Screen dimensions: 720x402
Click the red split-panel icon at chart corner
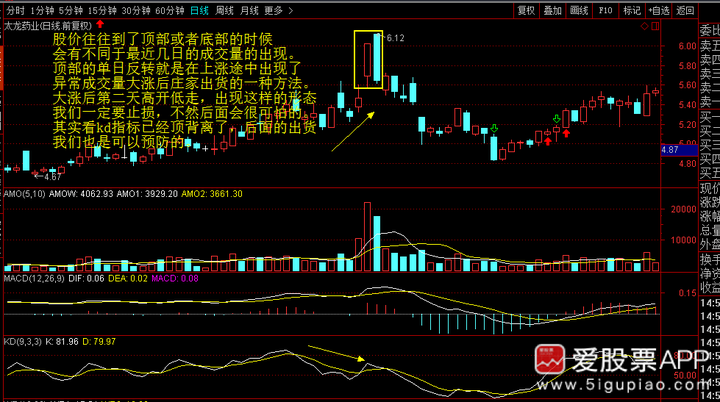655,26
